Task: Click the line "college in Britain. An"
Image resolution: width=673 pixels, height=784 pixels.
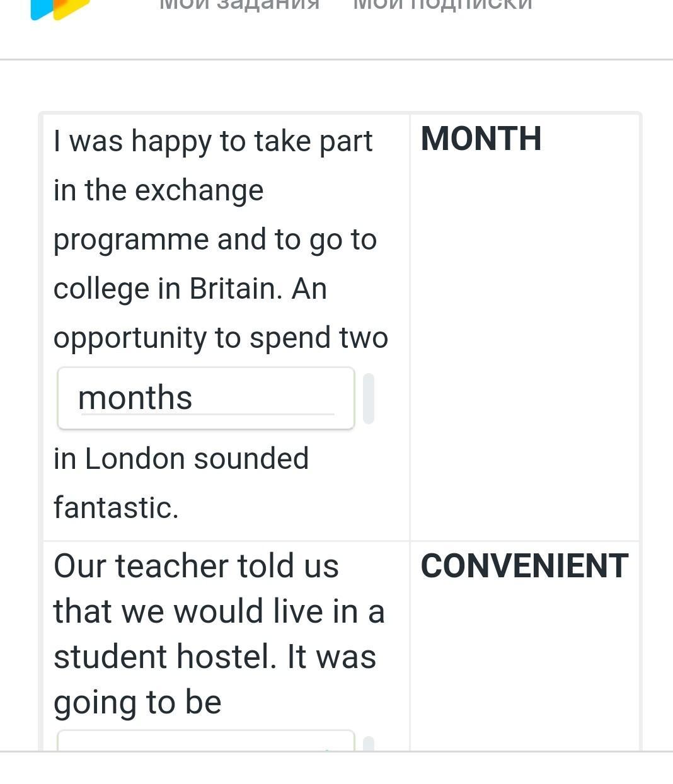Action: click(190, 289)
